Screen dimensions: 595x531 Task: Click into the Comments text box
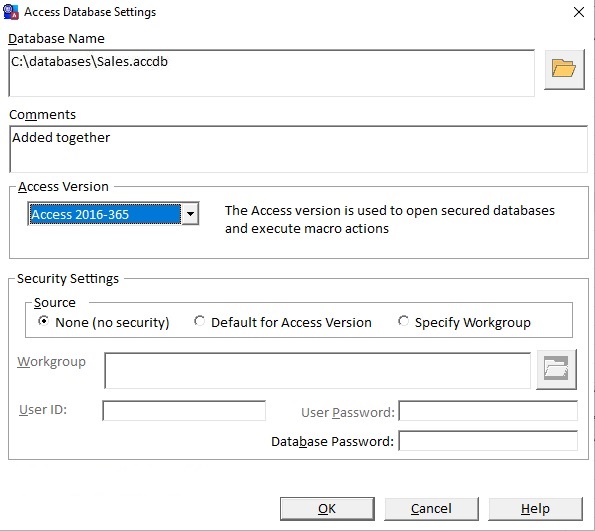click(x=298, y=149)
